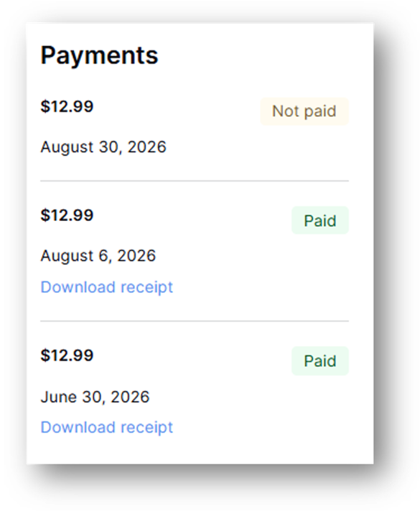Click the divider above June 30 payment
This screenshot has width=420, height=511.
pos(195,321)
